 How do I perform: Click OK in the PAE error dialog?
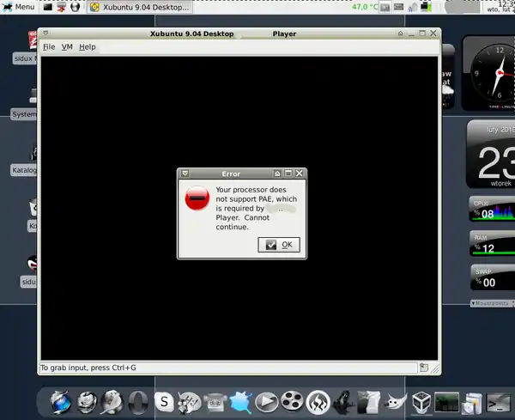(279, 245)
